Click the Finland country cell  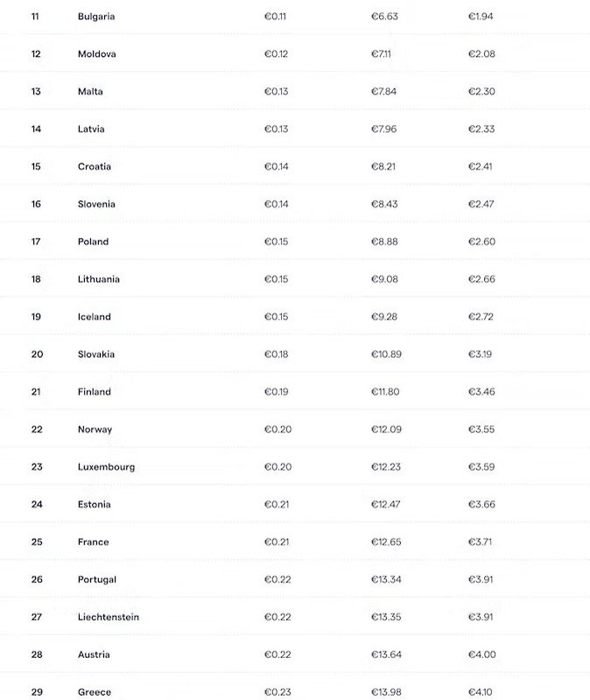[x=95, y=392]
